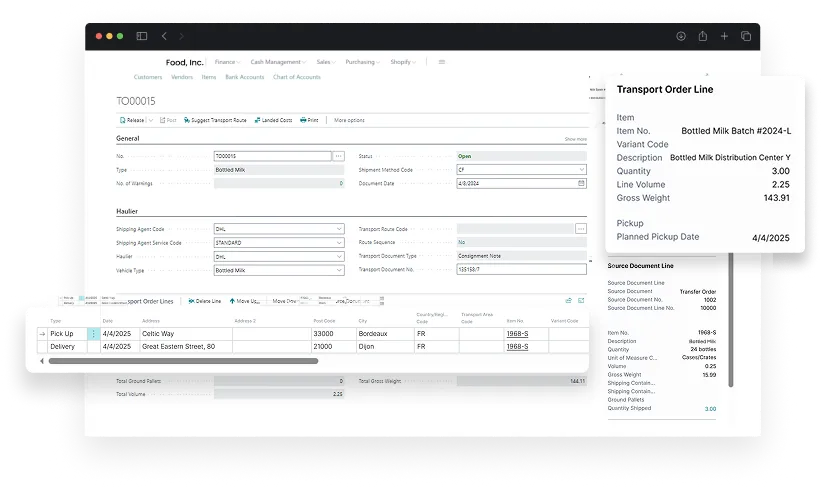This screenshot has width=822, height=488.
Task: Click the browser back arrow
Action: tap(166, 36)
